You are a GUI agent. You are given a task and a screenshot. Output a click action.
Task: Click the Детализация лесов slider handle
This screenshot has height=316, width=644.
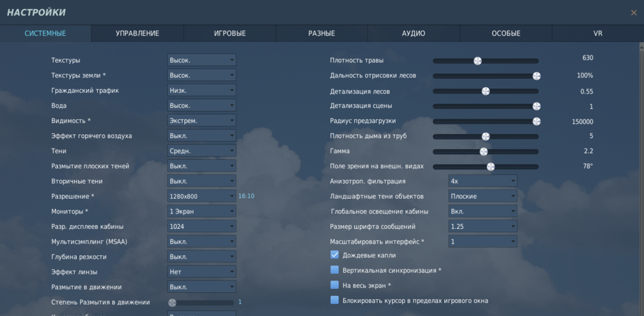[486, 92]
